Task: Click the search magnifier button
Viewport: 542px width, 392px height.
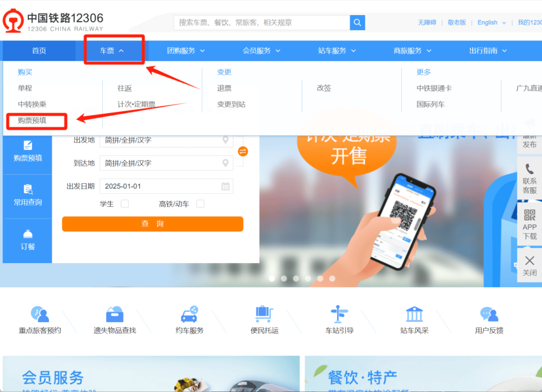Action: pyautogui.click(x=357, y=23)
